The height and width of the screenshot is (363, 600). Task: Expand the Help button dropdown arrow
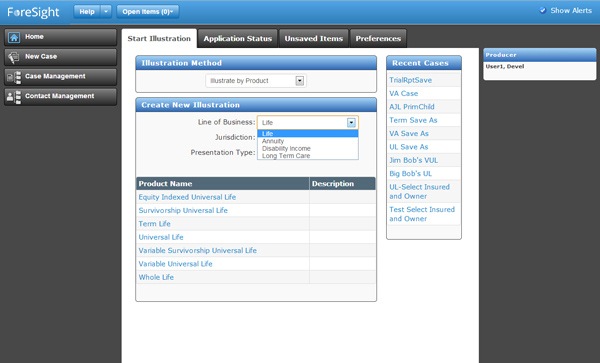click(x=106, y=11)
